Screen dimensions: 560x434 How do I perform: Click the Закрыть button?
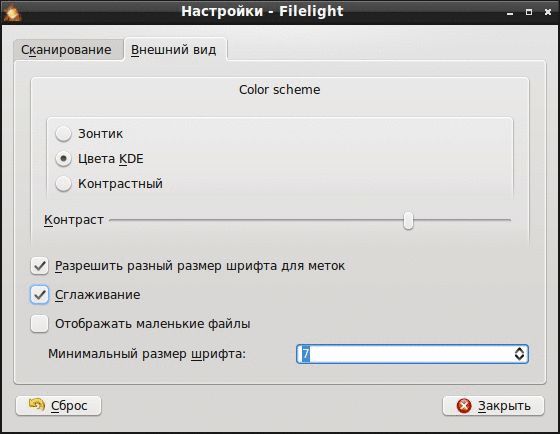[493, 406]
